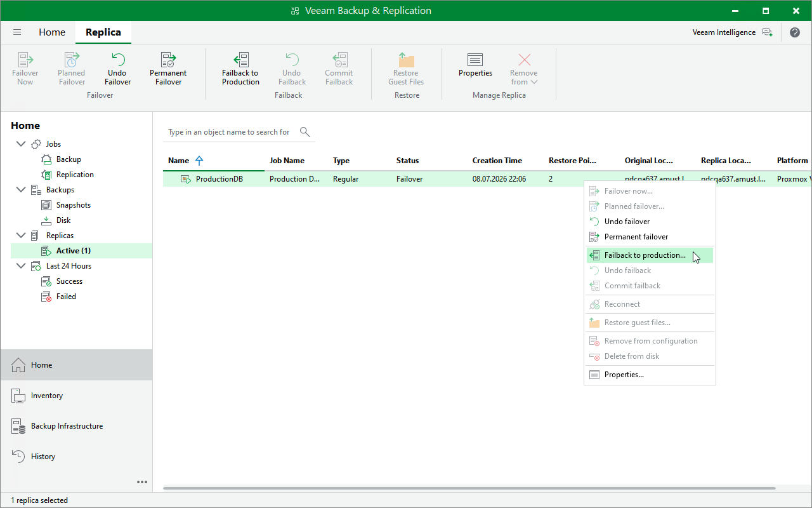Select the Replication jobs tree item
This screenshot has height=508, width=812.
pyautogui.click(x=75, y=175)
